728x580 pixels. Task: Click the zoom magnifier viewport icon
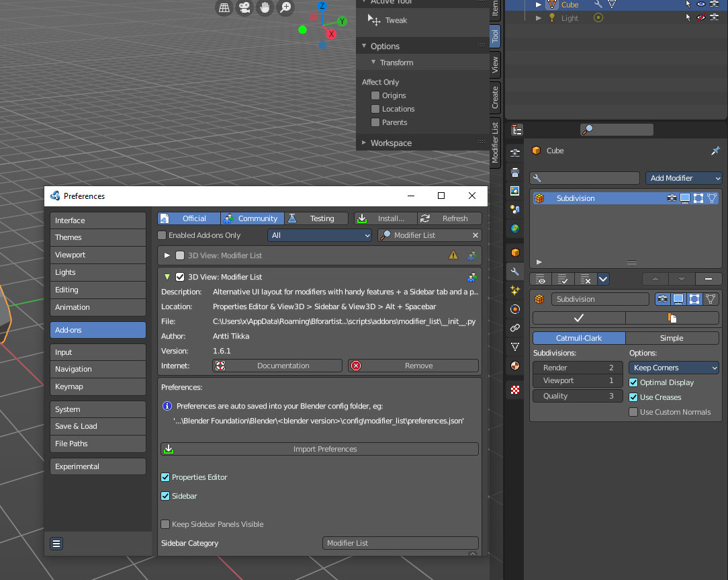[x=285, y=7]
